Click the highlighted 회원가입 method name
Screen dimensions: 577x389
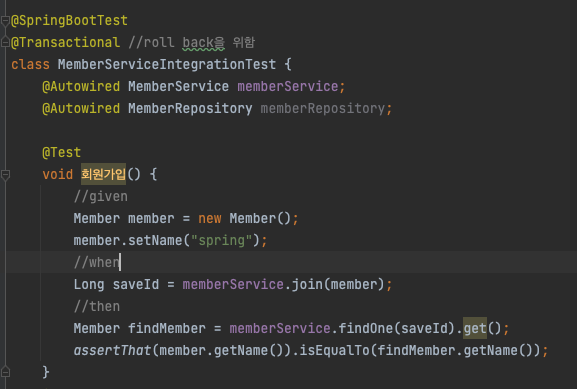click(103, 174)
